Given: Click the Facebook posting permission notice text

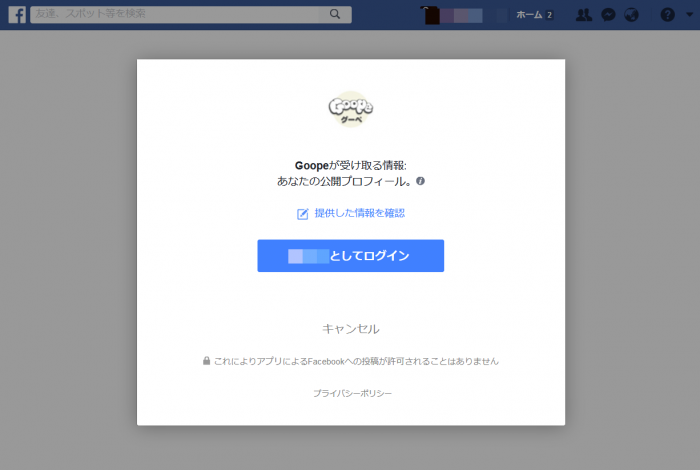Looking at the screenshot, I should pos(356,361).
